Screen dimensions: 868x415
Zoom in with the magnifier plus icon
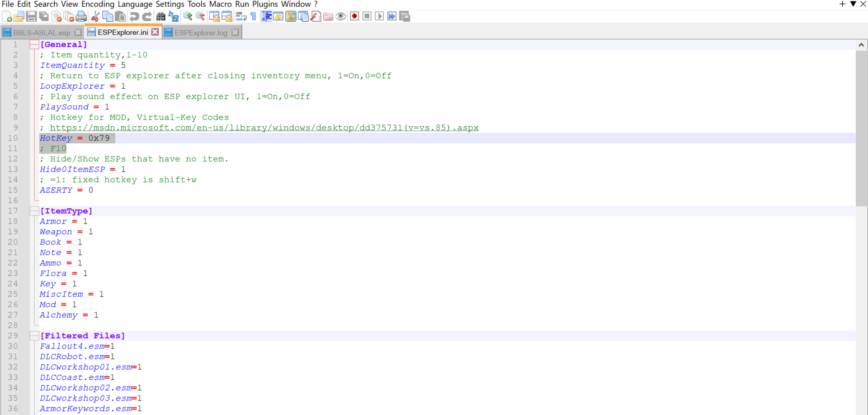point(187,17)
